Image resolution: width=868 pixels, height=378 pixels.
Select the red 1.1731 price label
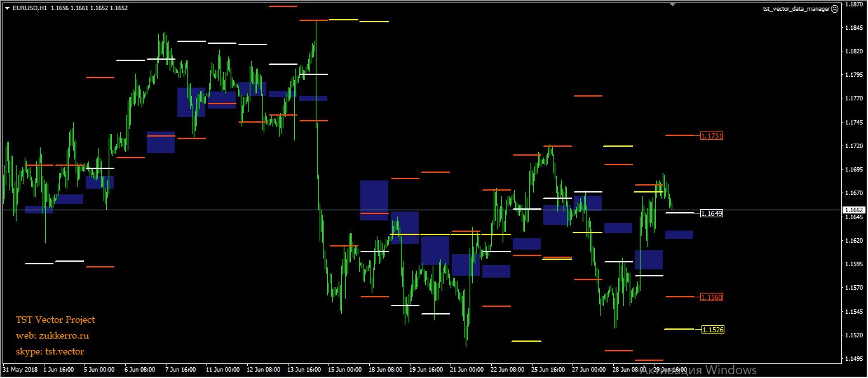(712, 136)
